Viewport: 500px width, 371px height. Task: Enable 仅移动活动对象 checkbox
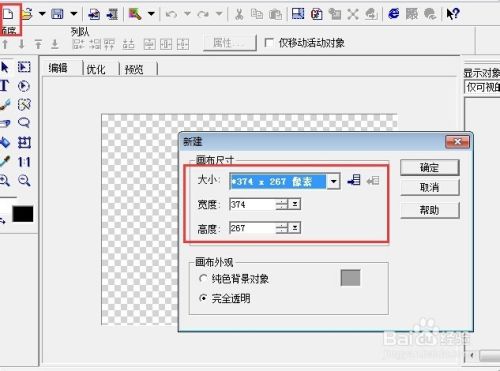269,43
